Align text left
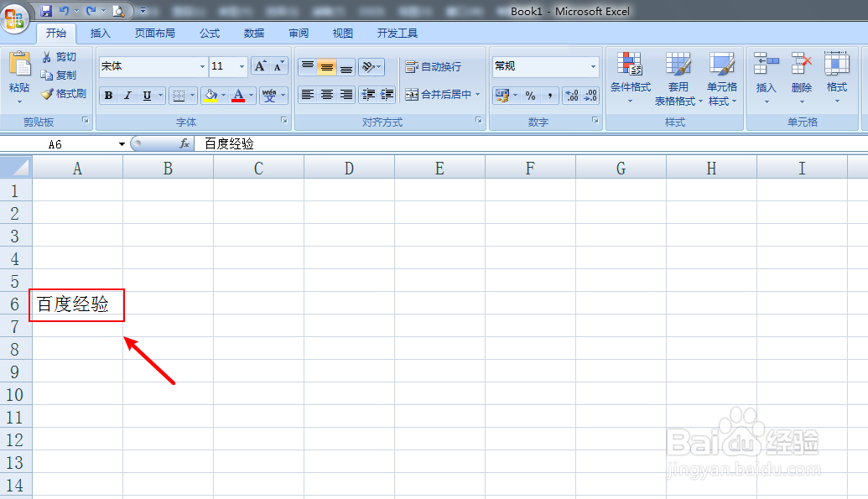Image resolution: width=868 pixels, height=499 pixels. pos(308,95)
